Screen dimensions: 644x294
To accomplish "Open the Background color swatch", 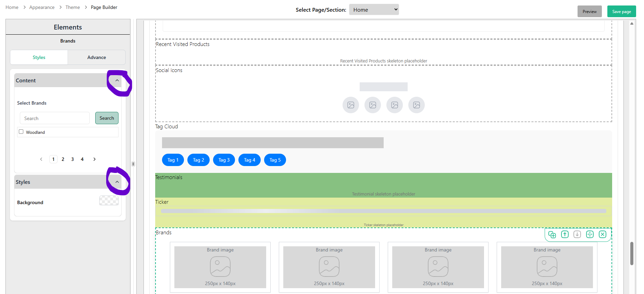I will click(x=109, y=200).
